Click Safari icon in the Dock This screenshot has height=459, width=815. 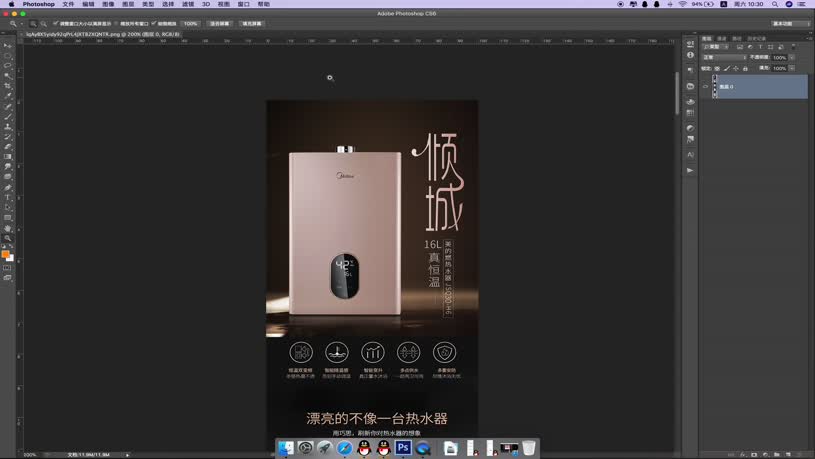tap(344, 448)
